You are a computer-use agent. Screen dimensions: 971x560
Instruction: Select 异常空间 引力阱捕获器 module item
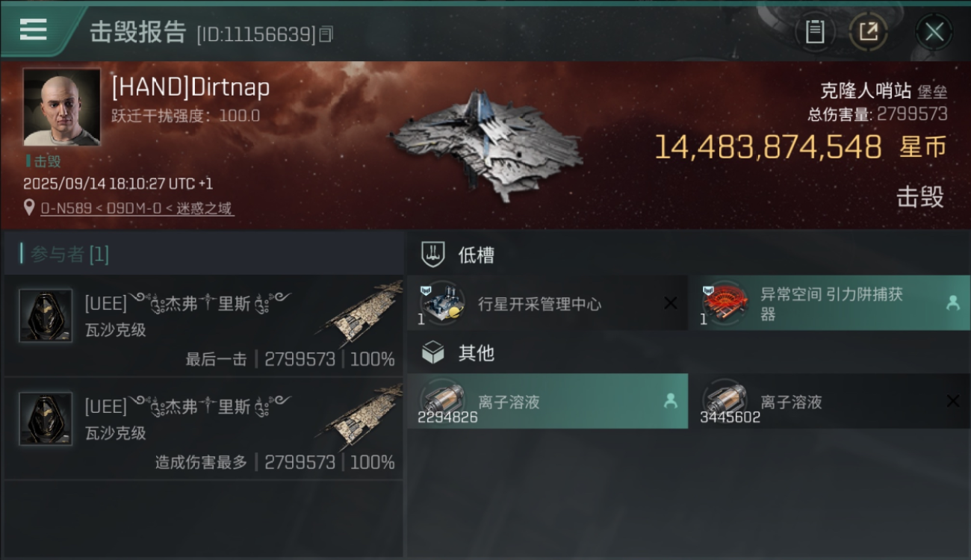click(830, 303)
